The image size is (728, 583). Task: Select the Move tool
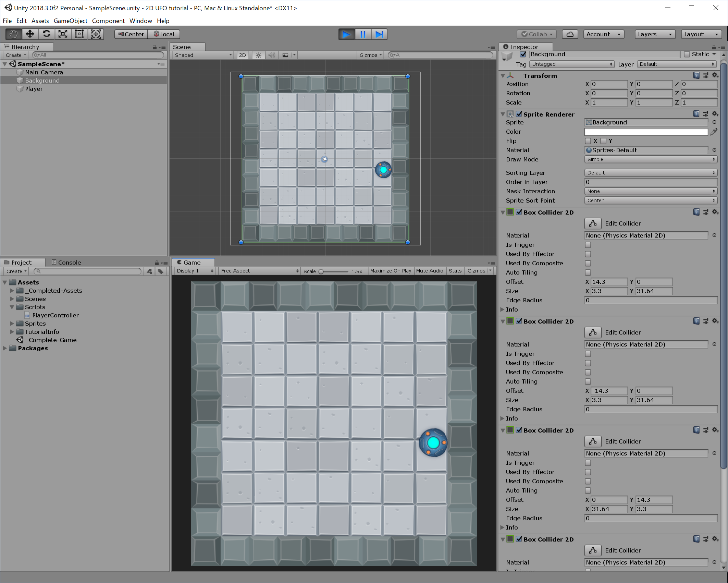[30, 34]
